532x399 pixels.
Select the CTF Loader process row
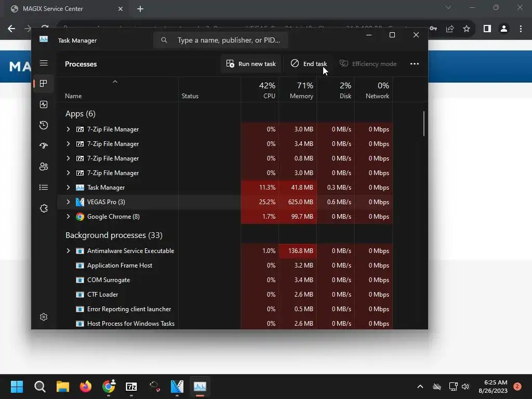(x=225, y=295)
